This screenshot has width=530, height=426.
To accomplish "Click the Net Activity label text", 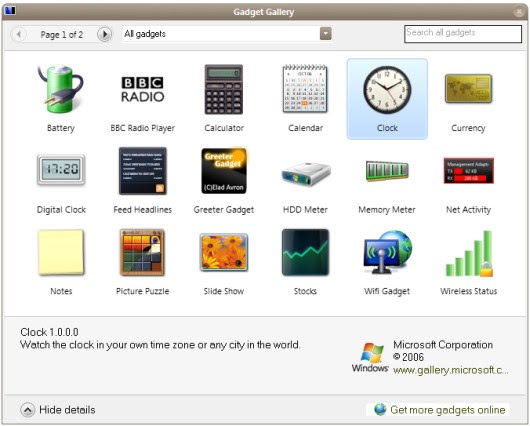I will (x=468, y=210).
